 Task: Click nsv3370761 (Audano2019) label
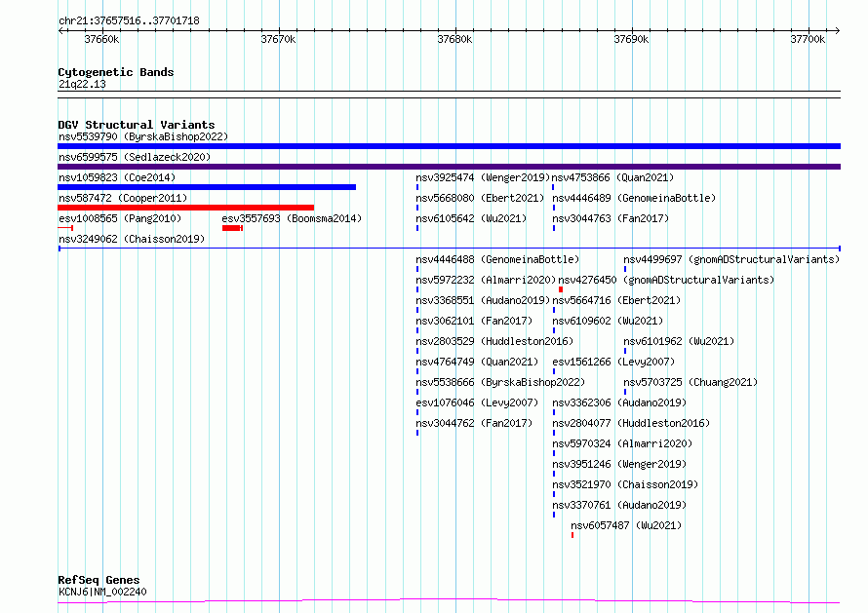(619, 505)
